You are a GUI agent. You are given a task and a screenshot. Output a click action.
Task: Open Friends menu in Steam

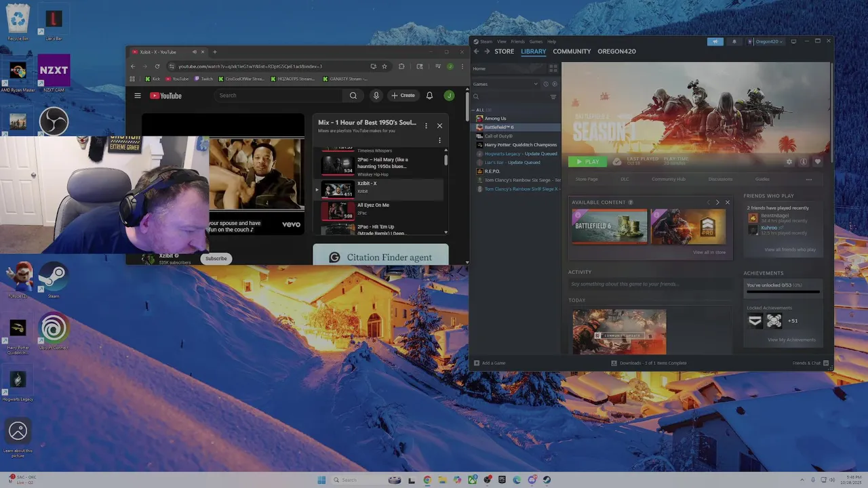click(517, 41)
